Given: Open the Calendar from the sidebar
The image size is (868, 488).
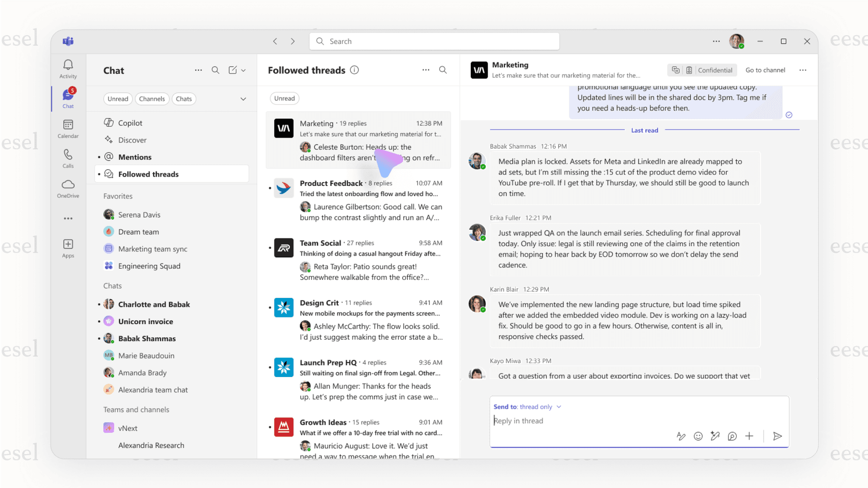Looking at the screenshot, I should [x=68, y=129].
